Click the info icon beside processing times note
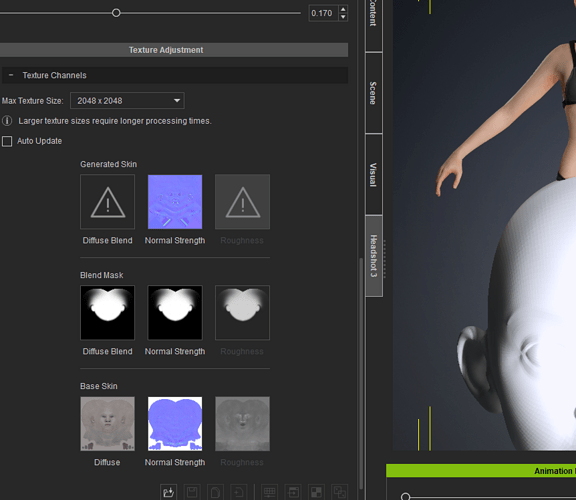The width and height of the screenshot is (576, 500). coord(7,121)
